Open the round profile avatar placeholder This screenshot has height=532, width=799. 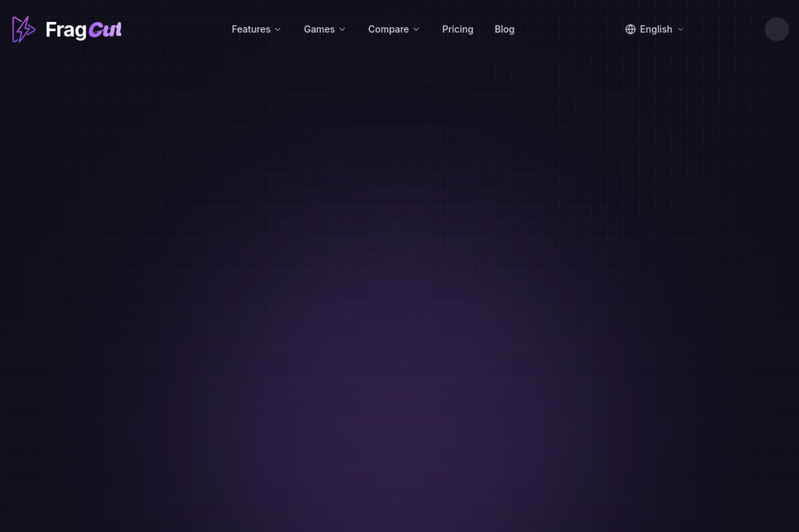point(777,29)
